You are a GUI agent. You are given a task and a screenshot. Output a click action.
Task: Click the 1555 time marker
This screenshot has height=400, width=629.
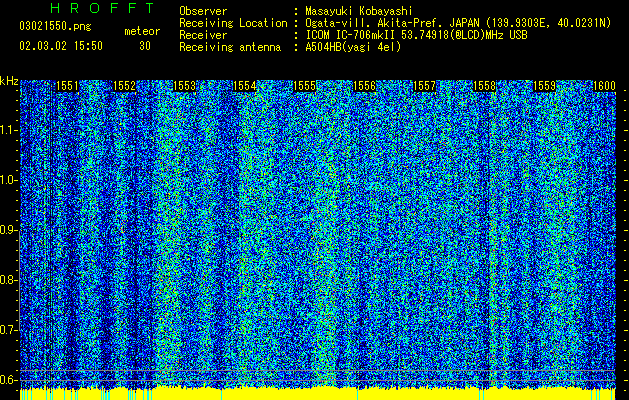coord(305,86)
